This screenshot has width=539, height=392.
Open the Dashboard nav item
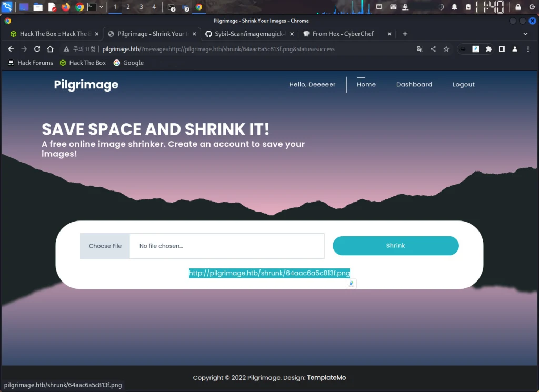point(414,85)
